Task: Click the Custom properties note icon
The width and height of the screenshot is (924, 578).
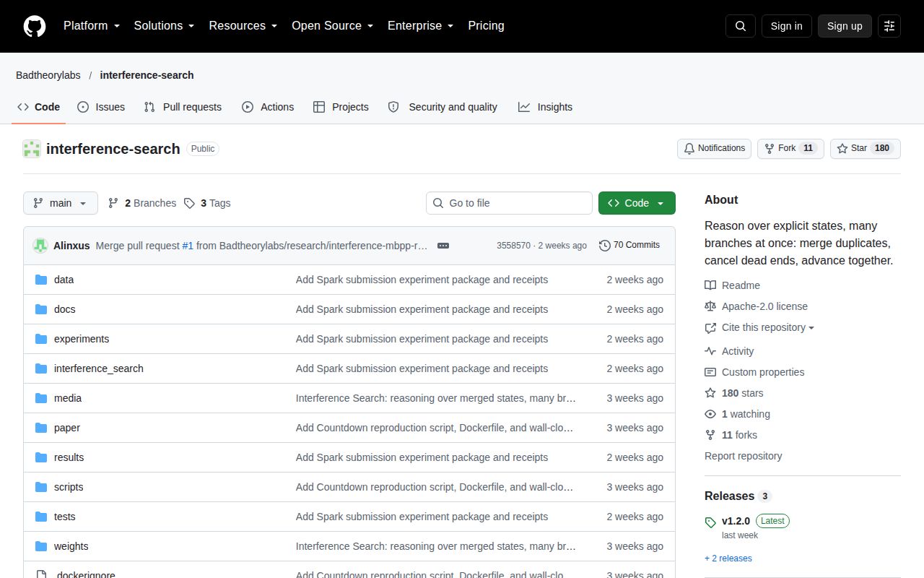Action: (x=710, y=372)
